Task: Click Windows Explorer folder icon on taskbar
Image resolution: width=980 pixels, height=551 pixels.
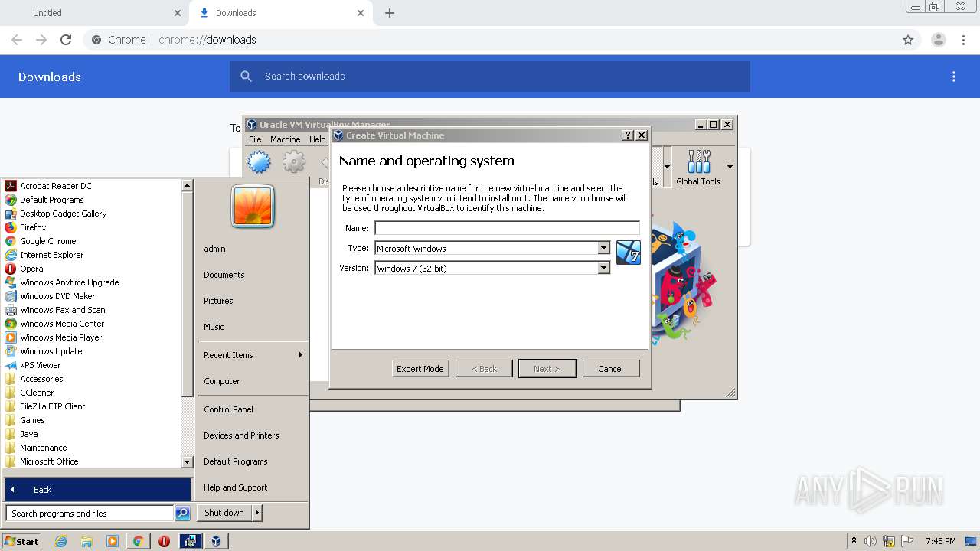Action: 87,541
